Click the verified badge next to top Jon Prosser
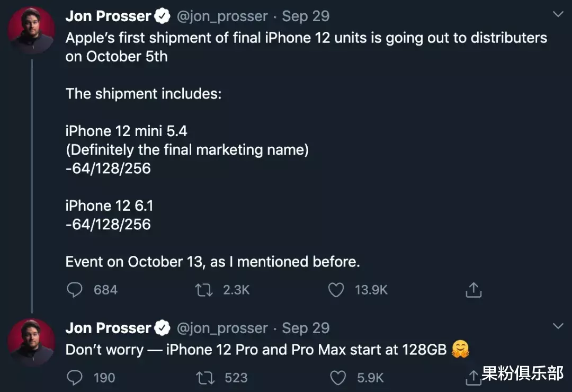 click(x=162, y=16)
